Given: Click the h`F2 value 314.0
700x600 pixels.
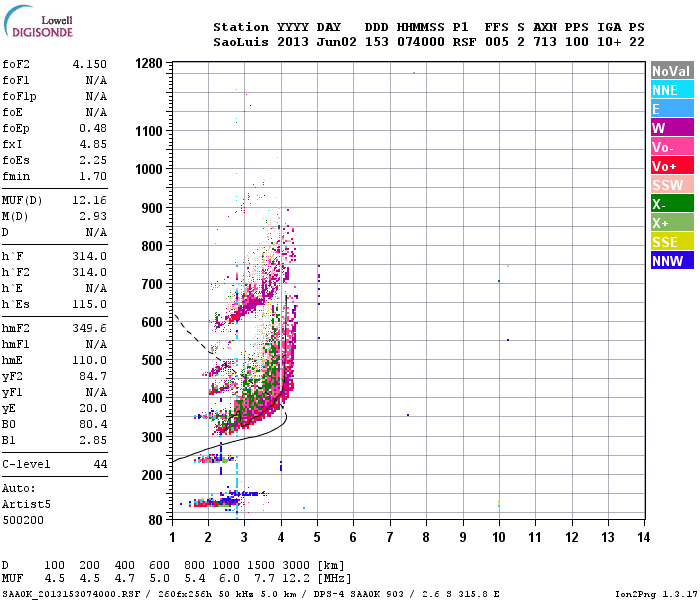Looking at the screenshot, I should (x=90, y=272).
